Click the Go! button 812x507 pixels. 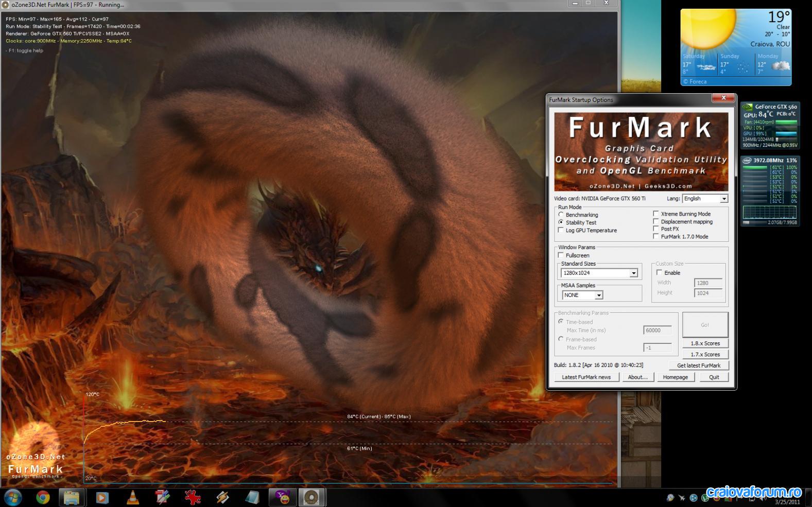pos(705,325)
